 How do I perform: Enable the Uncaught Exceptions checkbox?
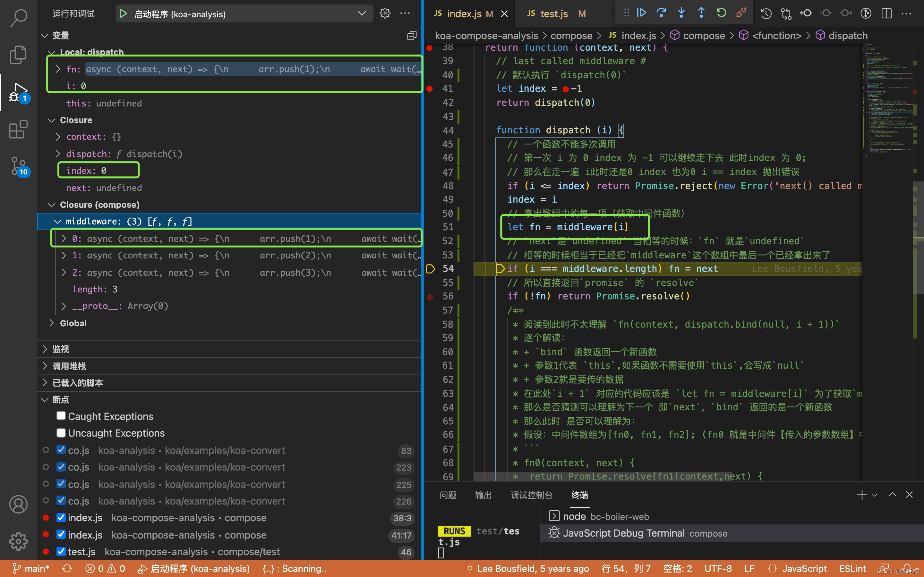61,433
